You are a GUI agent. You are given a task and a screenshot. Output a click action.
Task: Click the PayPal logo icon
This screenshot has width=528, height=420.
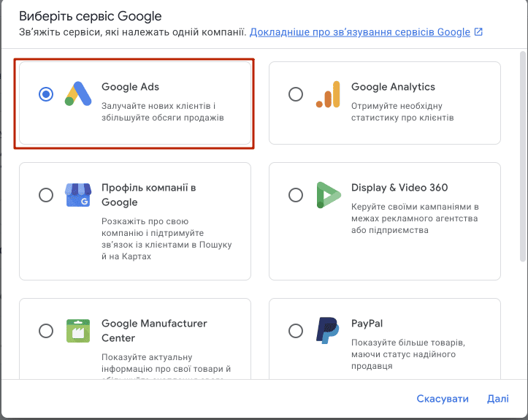pyautogui.click(x=328, y=330)
